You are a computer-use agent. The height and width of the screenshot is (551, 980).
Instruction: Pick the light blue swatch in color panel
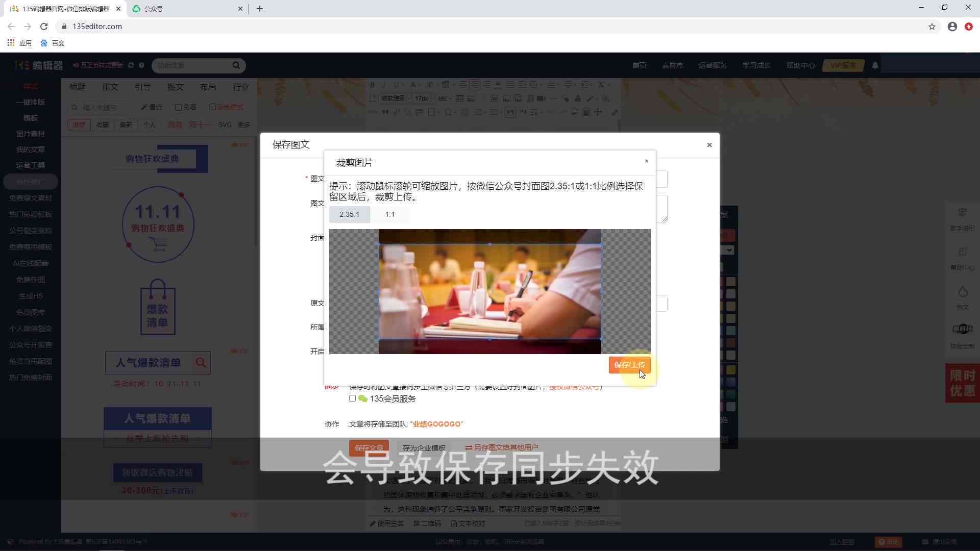click(x=731, y=331)
